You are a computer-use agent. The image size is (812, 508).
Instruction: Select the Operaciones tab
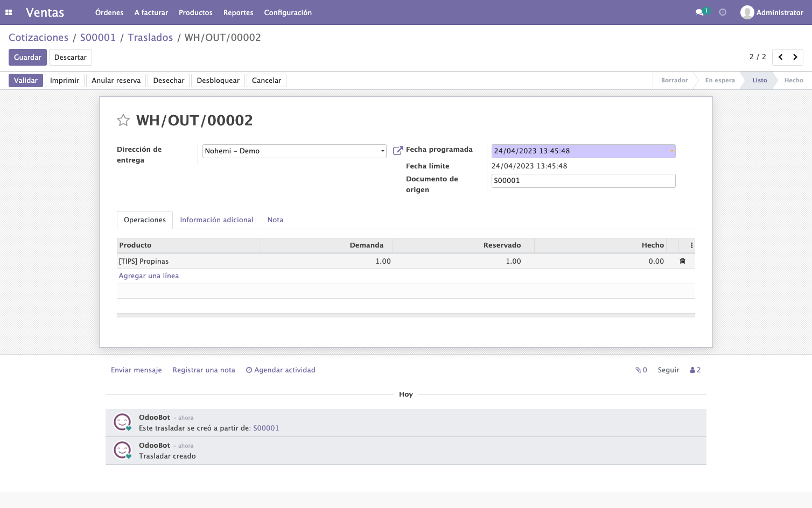click(x=145, y=220)
